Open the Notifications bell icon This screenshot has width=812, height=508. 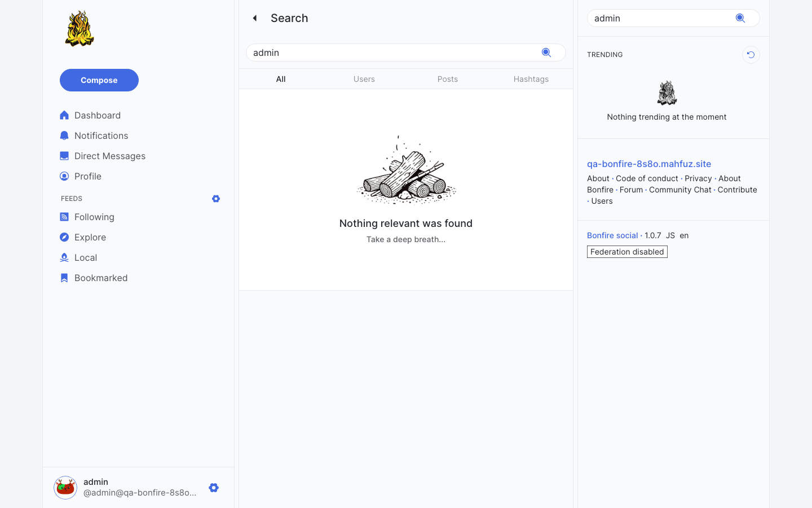(64, 135)
